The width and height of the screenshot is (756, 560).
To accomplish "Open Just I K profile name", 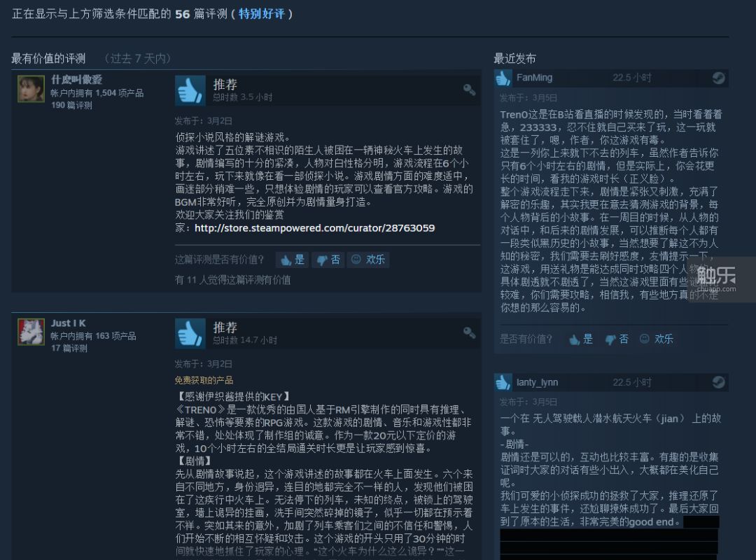I will tap(69, 323).
